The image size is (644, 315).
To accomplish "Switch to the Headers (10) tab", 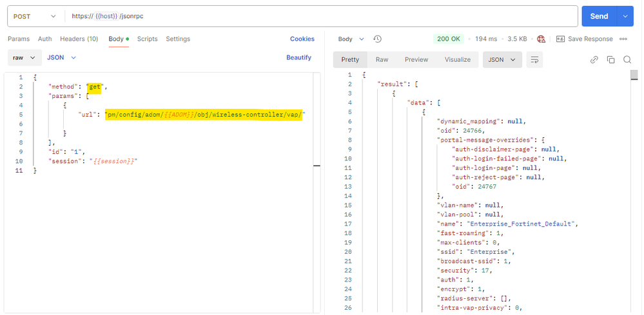I will (79, 39).
